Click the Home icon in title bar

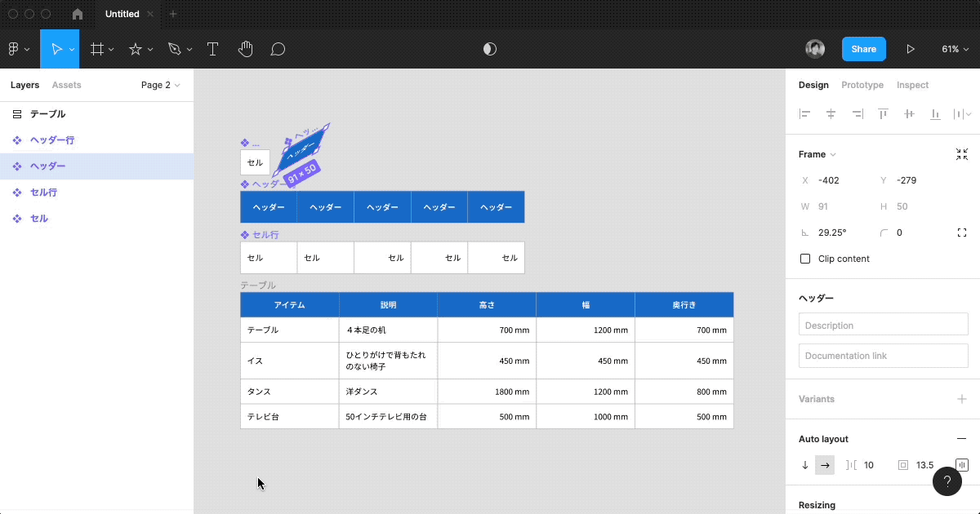tap(78, 14)
